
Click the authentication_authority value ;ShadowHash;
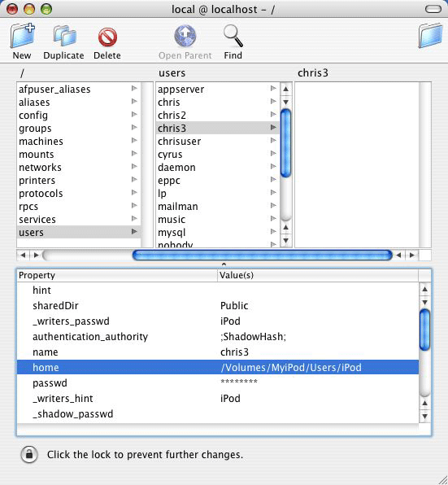point(253,337)
